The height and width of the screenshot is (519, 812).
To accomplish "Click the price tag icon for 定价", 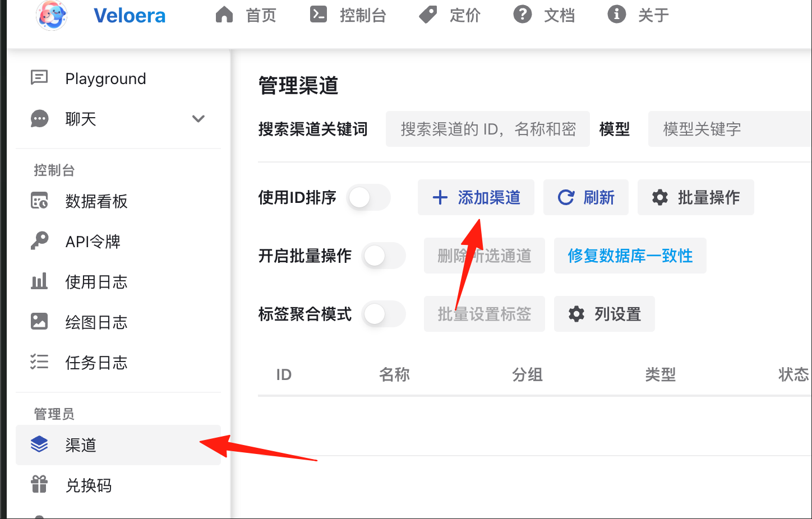I will 428,15.
